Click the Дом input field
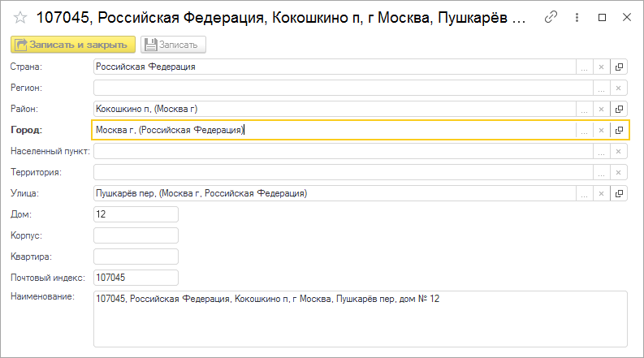 (x=136, y=214)
